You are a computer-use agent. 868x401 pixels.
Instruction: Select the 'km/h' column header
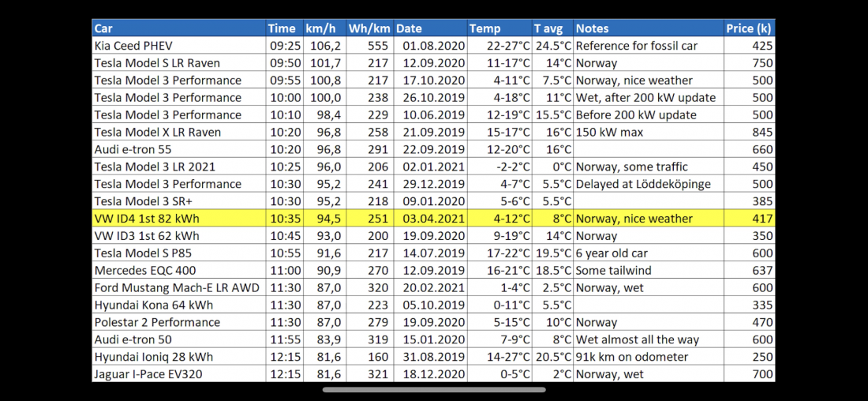point(324,28)
